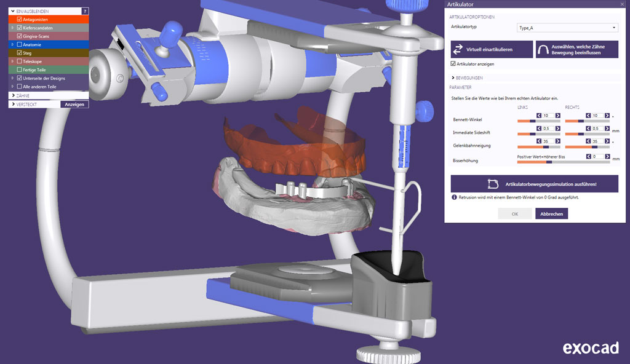The width and height of the screenshot is (630, 364).
Task: Open the Artikulatortyp dropdown
Action: pos(567,28)
